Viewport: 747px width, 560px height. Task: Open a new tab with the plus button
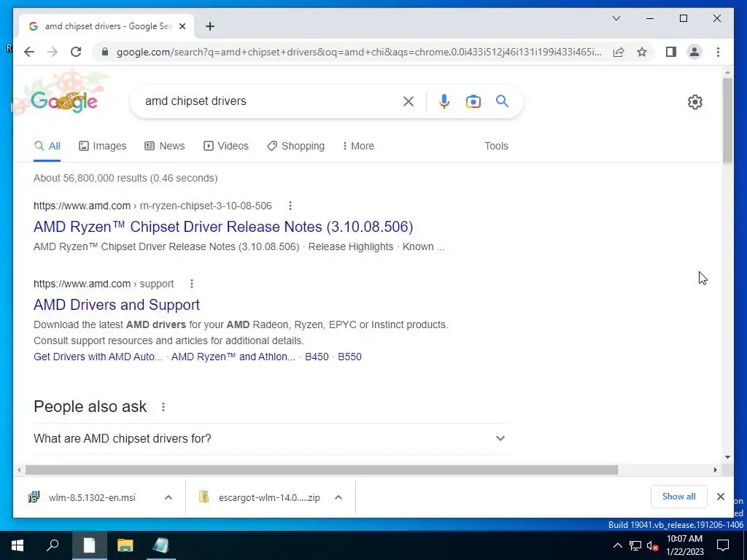click(210, 26)
